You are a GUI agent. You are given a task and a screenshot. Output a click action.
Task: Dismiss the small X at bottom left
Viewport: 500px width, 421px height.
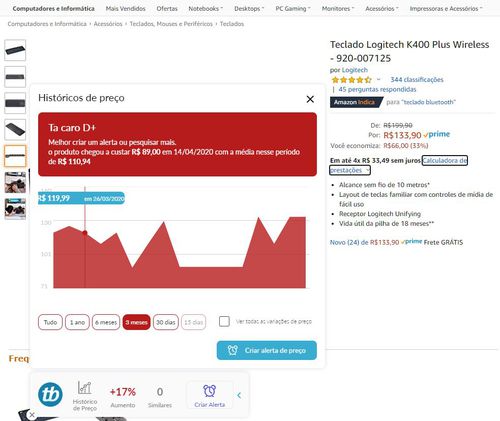(x=32, y=415)
